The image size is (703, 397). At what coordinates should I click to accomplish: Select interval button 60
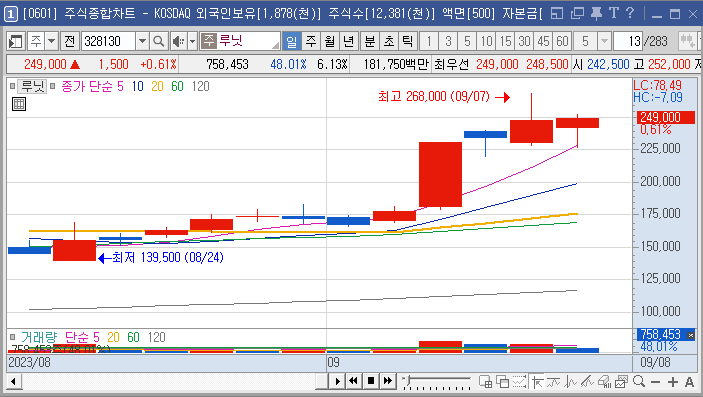tap(562, 42)
